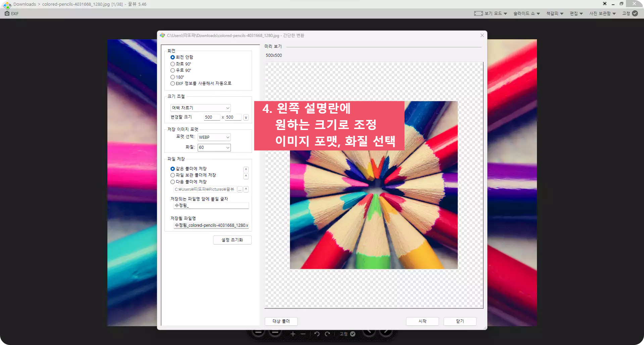Viewport: 644px width, 345px height.
Task: Open the EXIF information panel
Action: pos(11,13)
